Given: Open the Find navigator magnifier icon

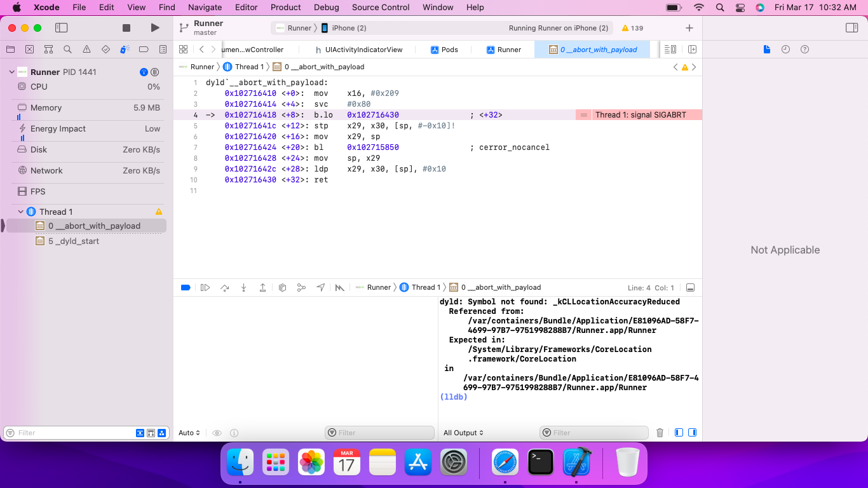Looking at the screenshot, I should click(67, 50).
